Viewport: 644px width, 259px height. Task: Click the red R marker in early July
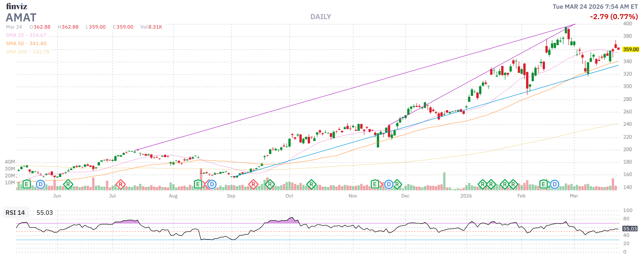point(120,185)
